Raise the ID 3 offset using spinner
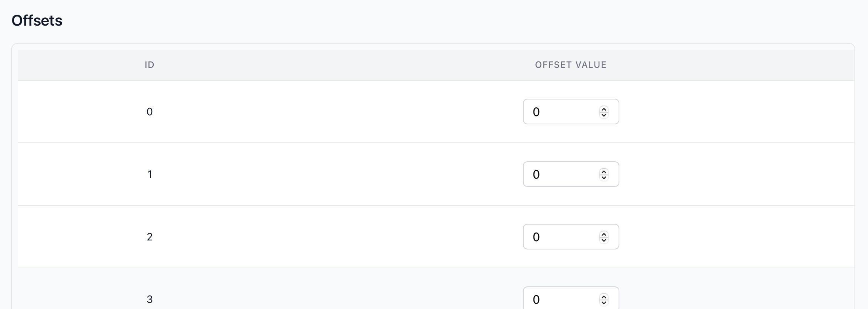 [604, 297]
